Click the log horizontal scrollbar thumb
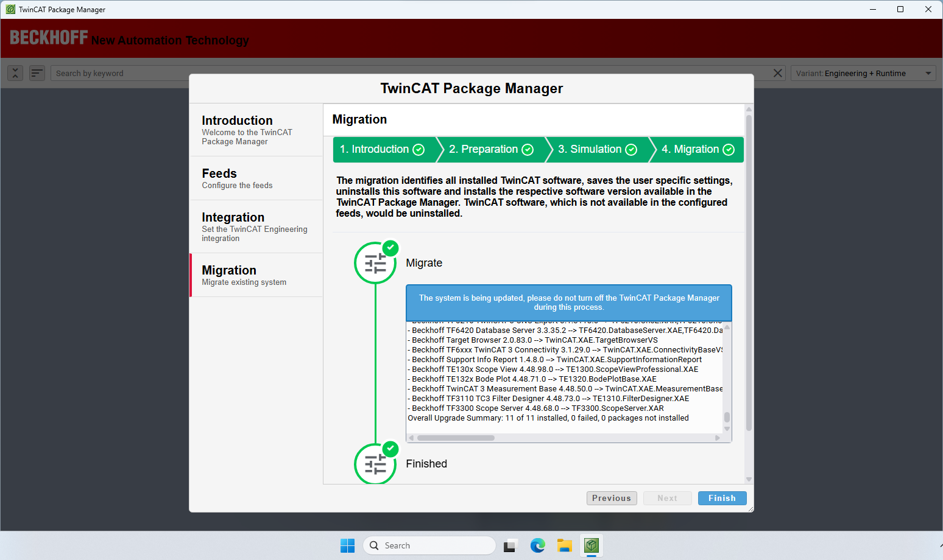943x560 pixels. point(456,438)
